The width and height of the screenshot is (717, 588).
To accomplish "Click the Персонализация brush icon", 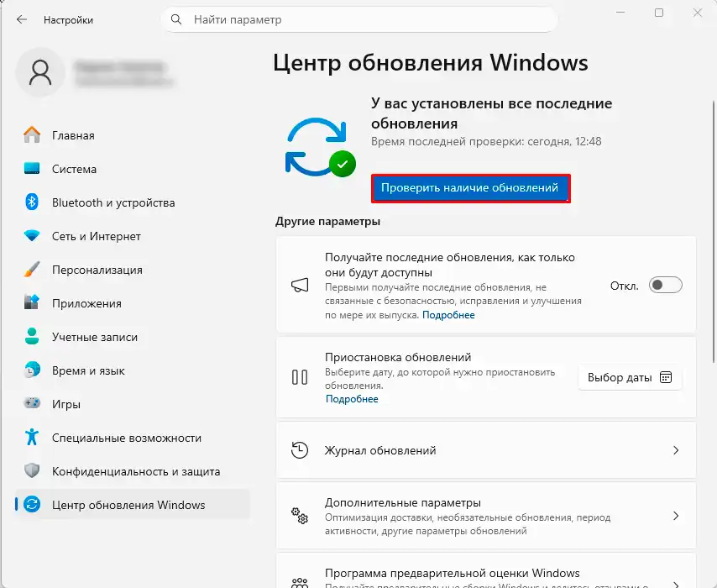I will coord(32,270).
